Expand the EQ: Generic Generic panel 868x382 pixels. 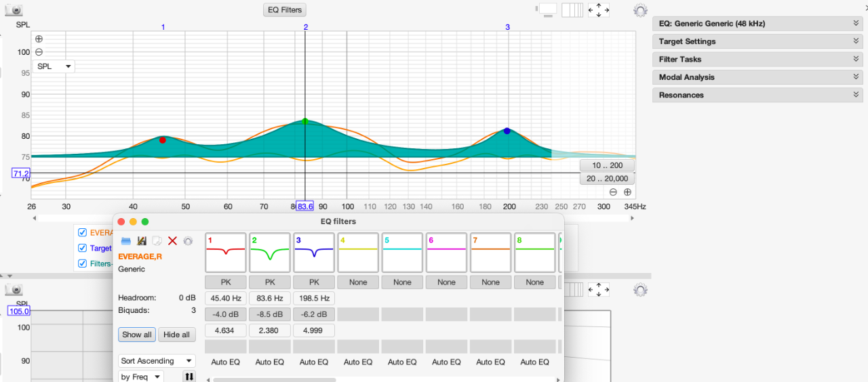757,23
